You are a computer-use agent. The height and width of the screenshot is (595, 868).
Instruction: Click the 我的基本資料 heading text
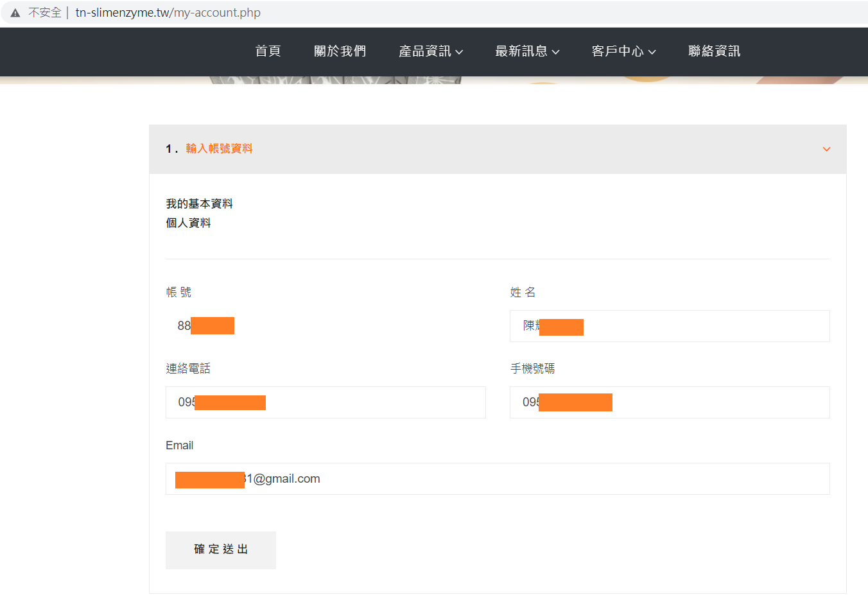[x=199, y=203]
